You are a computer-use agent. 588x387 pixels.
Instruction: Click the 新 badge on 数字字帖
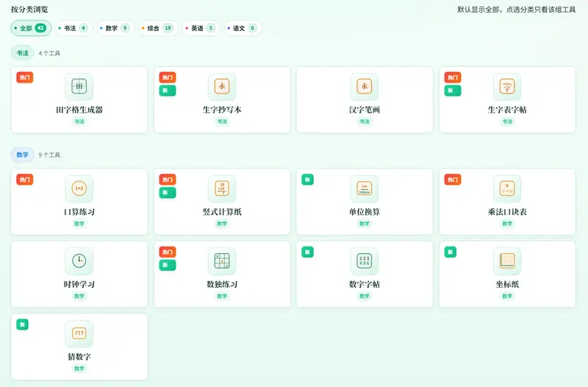307,252
